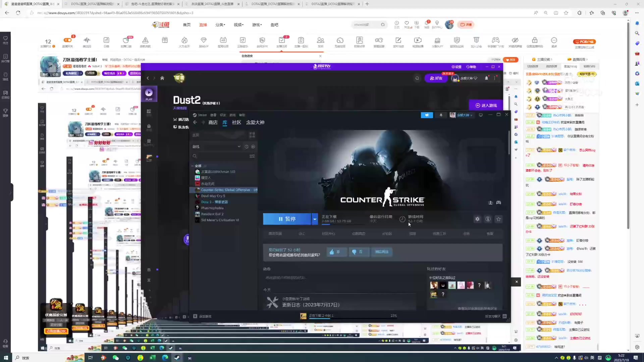Click the ask-later review button
Image resolution: width=644 pixels, height=362 pixels.
[382, 252]
